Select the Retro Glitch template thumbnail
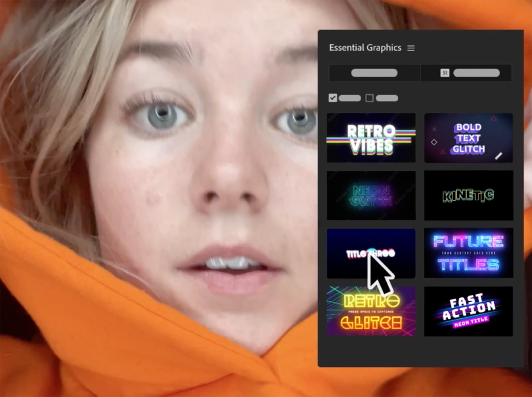Screen dimensions: 532x397 371,311
